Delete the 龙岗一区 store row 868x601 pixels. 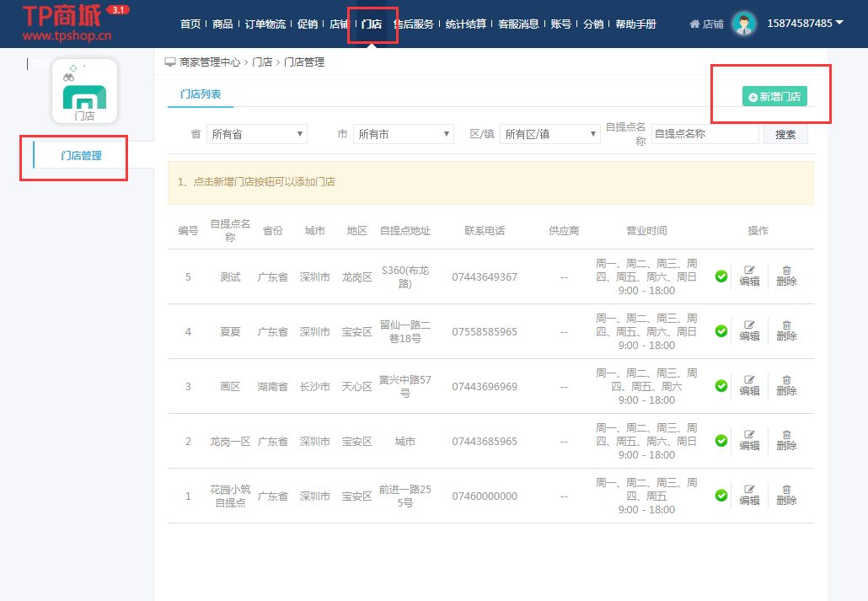786,440
